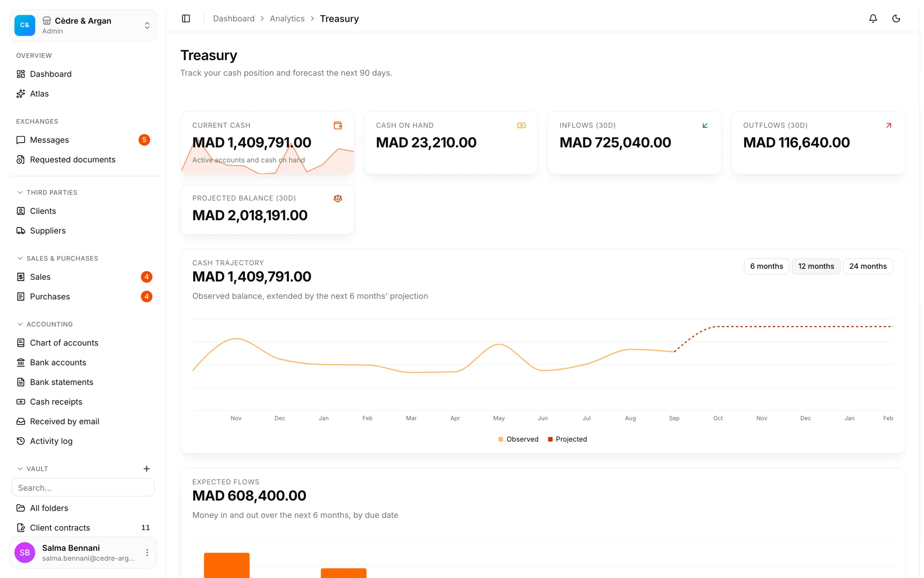Image resolution: width=924 pixels, height=578 pixels.
Task: Open Clients page
Action: point(83,211)
